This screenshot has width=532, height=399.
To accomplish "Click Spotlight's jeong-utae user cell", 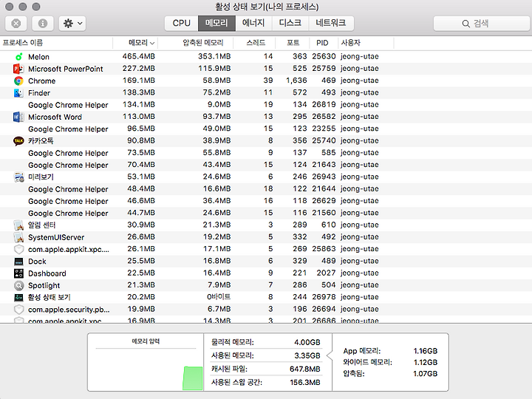I will pos(360,285).
